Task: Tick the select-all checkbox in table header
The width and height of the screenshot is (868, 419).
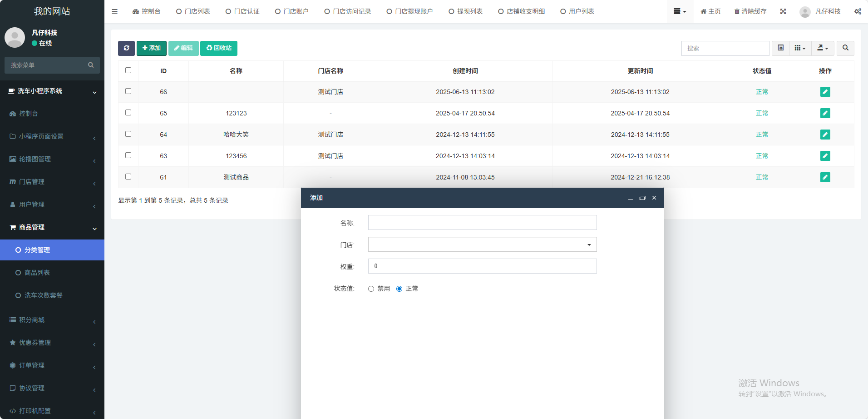Action: (128, 70)
